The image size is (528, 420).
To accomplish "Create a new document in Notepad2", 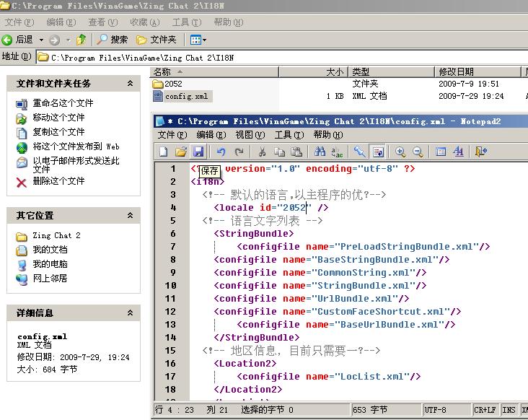I will pyautogui.click(x=164, y=152).
